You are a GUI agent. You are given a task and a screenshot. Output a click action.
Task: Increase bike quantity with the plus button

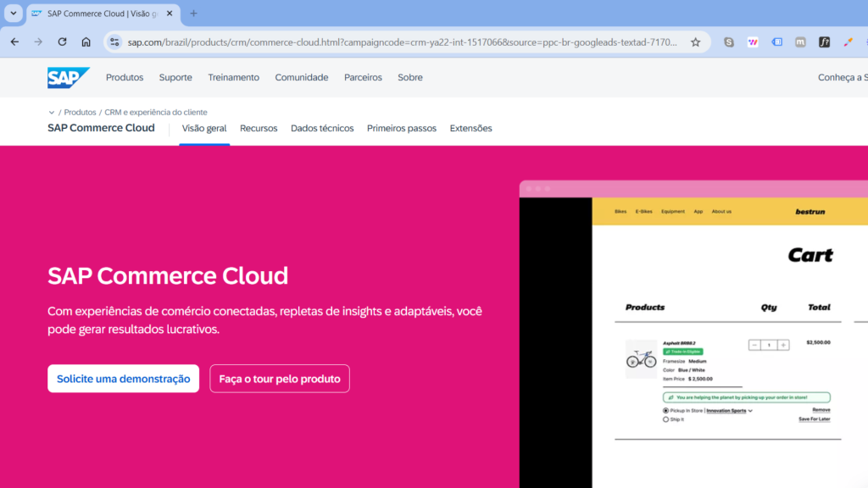[x=783, y=345]
